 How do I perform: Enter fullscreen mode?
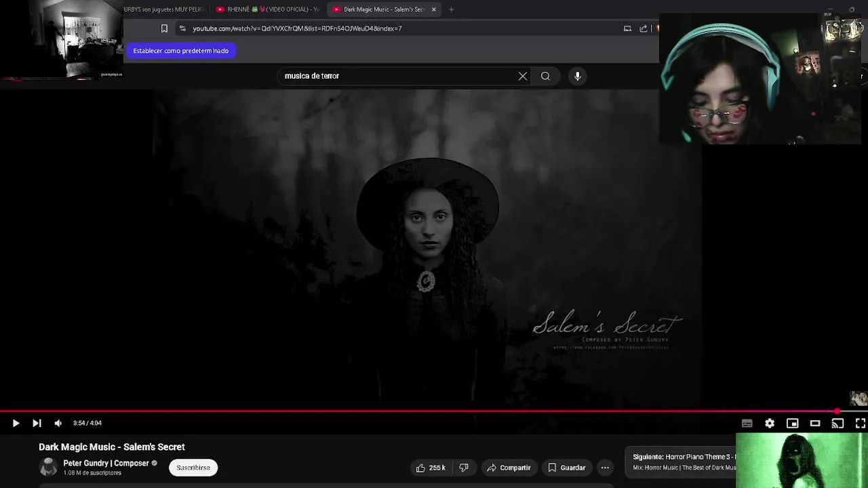click(860, 423)
